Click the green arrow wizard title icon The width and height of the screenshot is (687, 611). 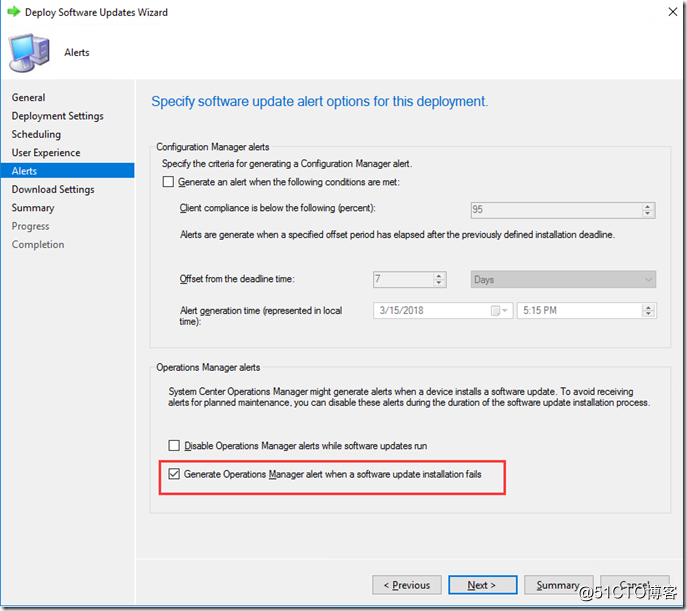(14, 12)
